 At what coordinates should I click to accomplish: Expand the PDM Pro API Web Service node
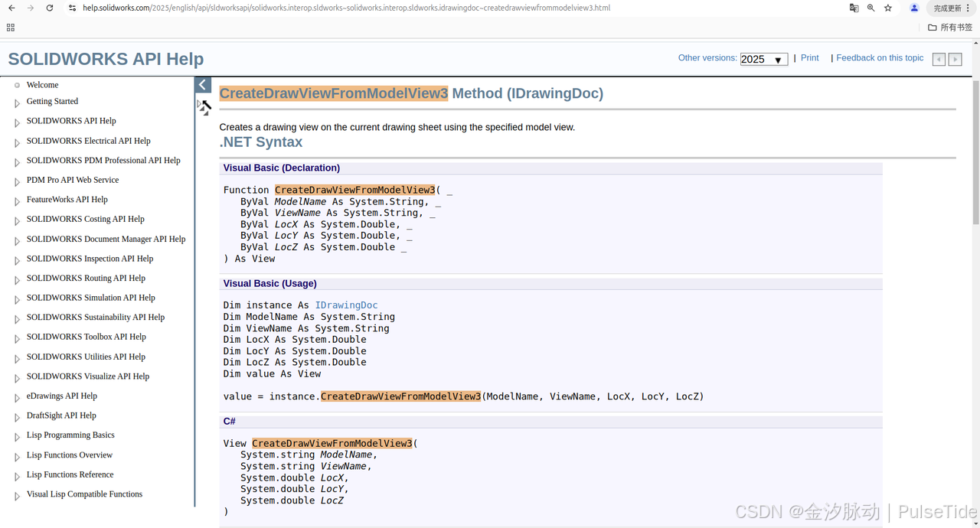(x=17, y=182)
